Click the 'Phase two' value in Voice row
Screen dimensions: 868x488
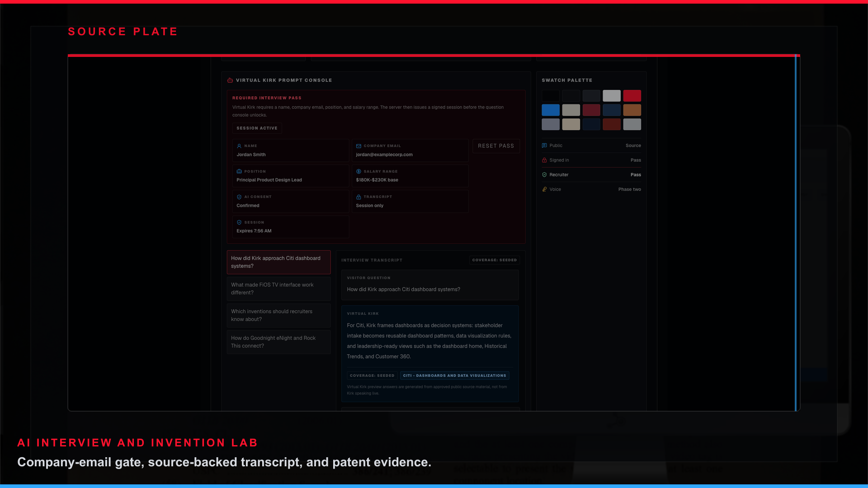point(629,189)
